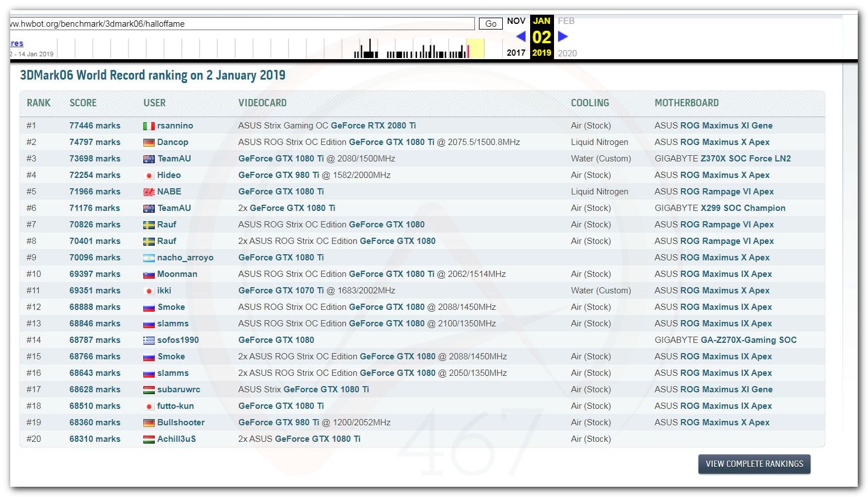Open View Complete Rankings
This screenshot has width=868, height=497.
(x=754, y=464)
